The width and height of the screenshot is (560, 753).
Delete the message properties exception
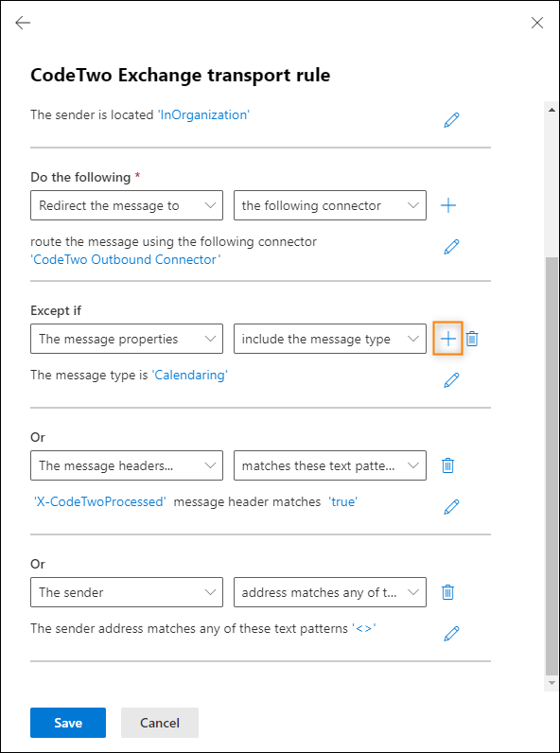[472, 339]
